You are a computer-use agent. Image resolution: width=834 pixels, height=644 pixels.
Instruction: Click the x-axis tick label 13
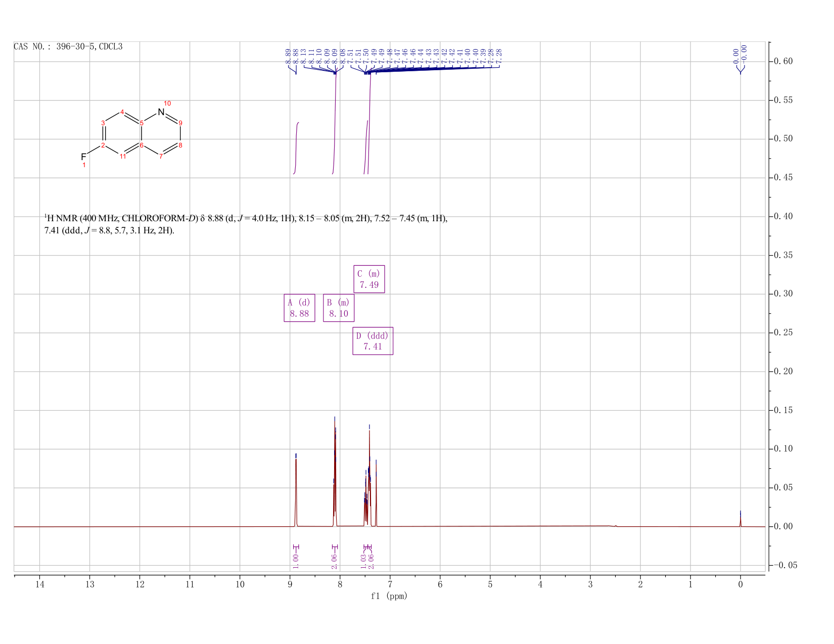(89, 584)
